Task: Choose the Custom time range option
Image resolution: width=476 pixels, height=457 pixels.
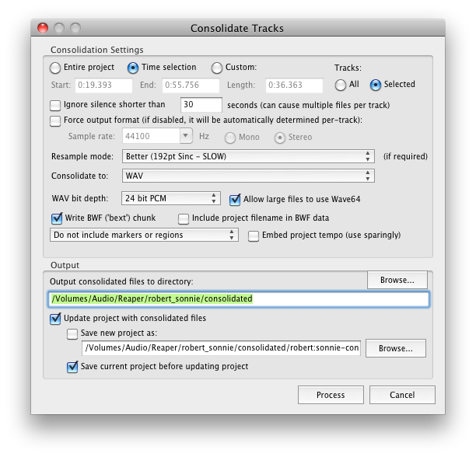Action: [x=217, y=68]
